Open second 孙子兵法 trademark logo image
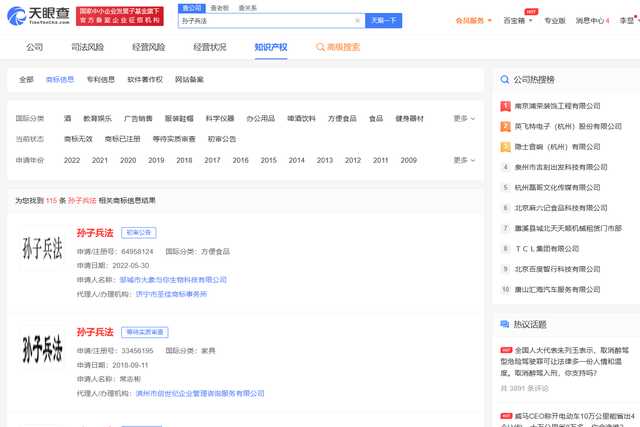 point(42,349)
